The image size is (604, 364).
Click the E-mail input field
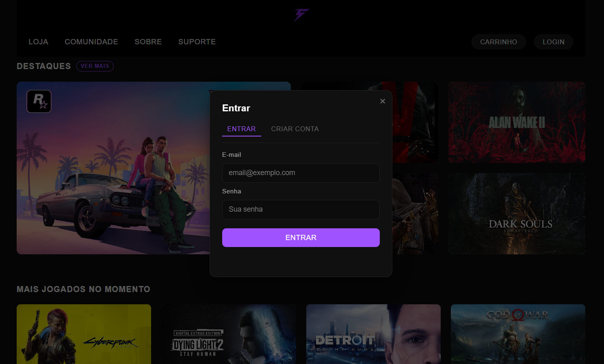301,173
